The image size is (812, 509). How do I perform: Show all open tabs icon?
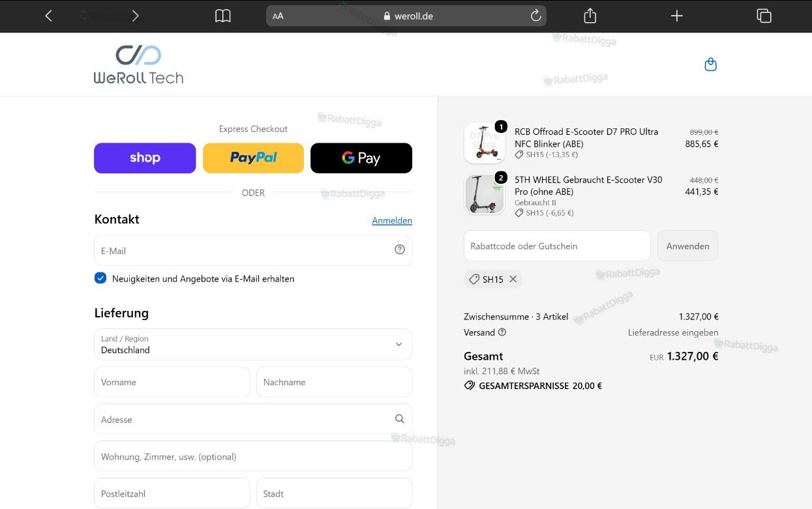[x=764, y=16]
